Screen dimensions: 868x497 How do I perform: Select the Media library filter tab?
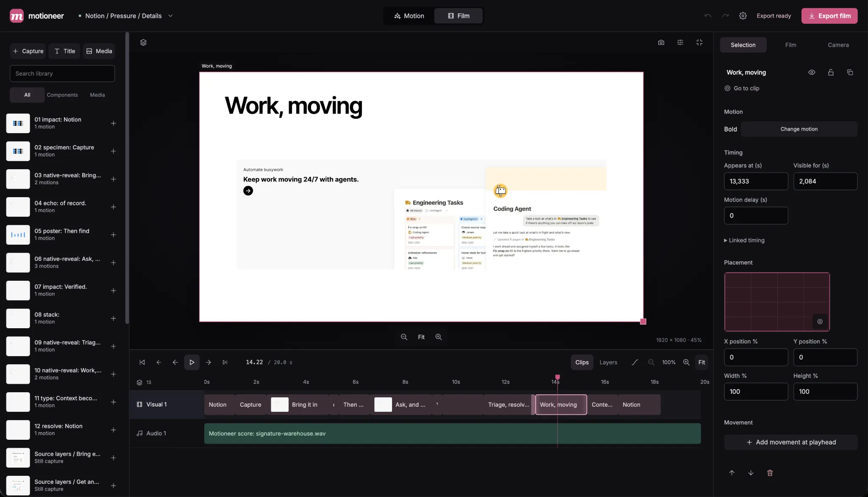(x=97, y=95)
